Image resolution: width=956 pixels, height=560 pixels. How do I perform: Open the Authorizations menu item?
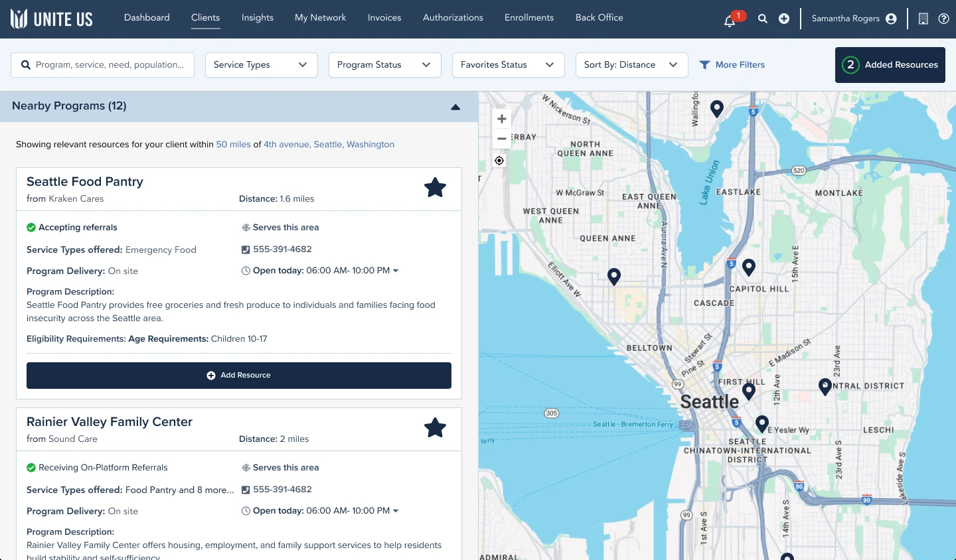point(453,18)
